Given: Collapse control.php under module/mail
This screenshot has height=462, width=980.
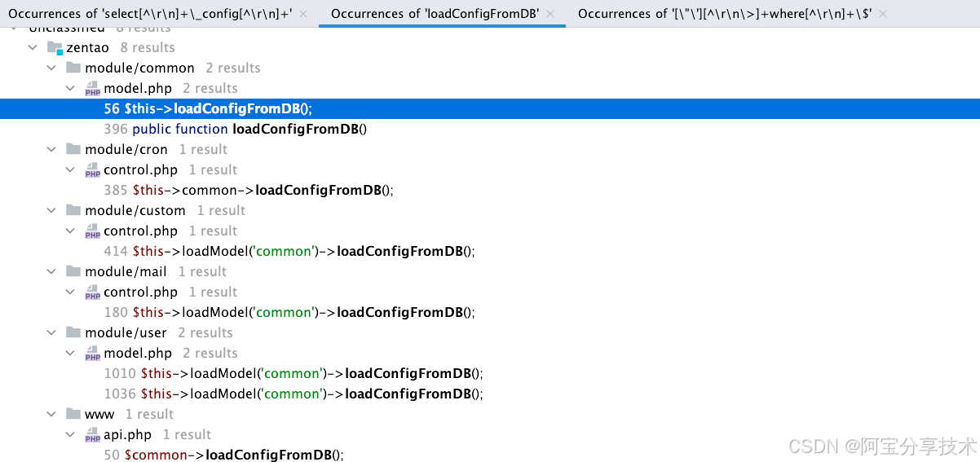Looking at the screenshot, I should 71,293.
